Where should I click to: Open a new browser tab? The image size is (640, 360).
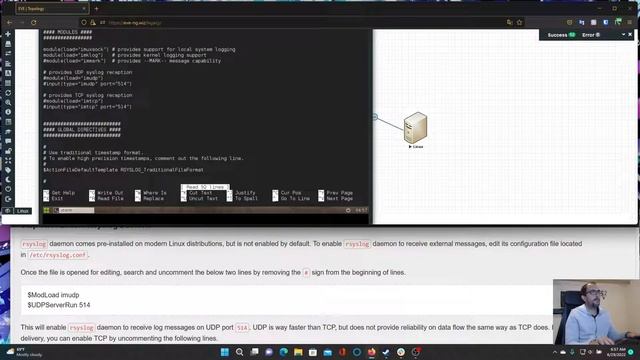pyautogui.click(x=97, y=9)
